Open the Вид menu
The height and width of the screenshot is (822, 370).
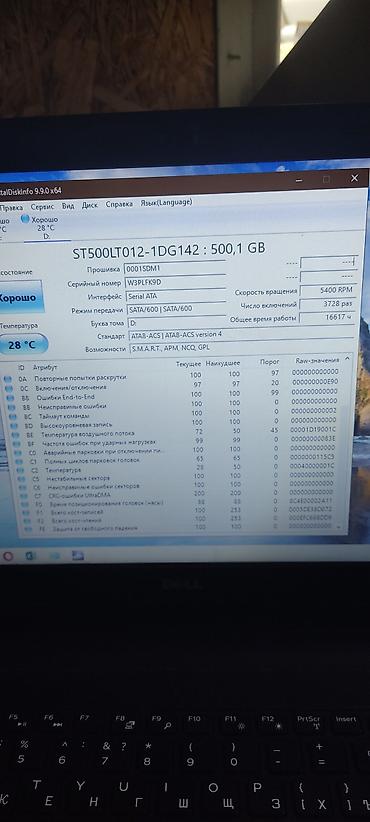68,206
